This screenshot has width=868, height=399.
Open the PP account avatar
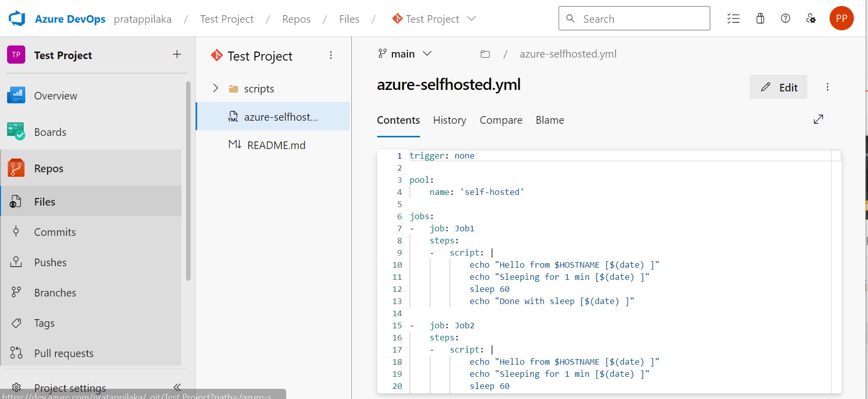841,19
